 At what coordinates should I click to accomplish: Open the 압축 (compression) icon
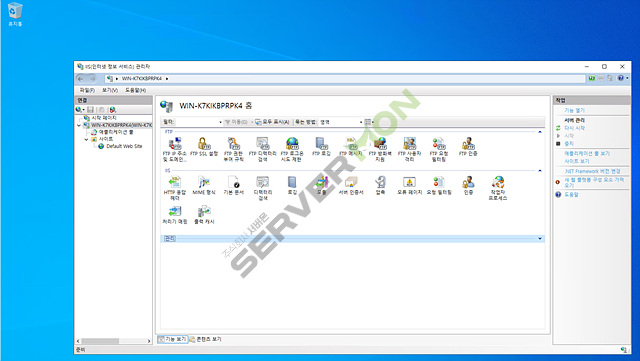[x=380, y=186]
